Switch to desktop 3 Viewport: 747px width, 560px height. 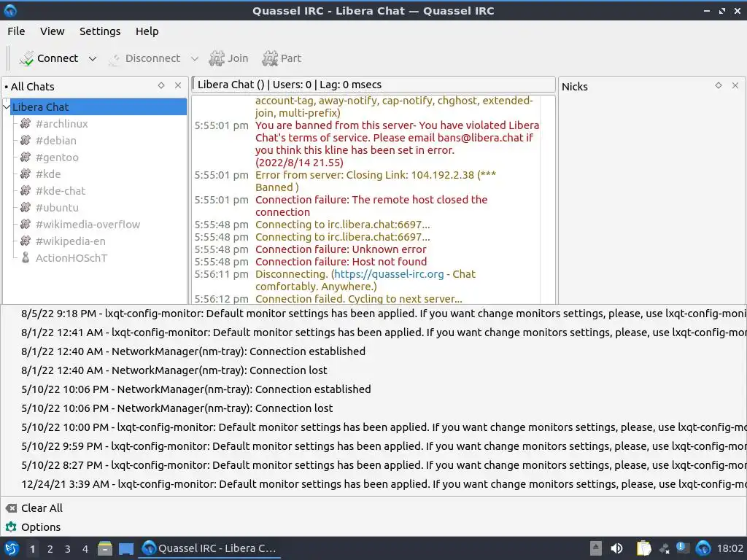pos(68,549)
